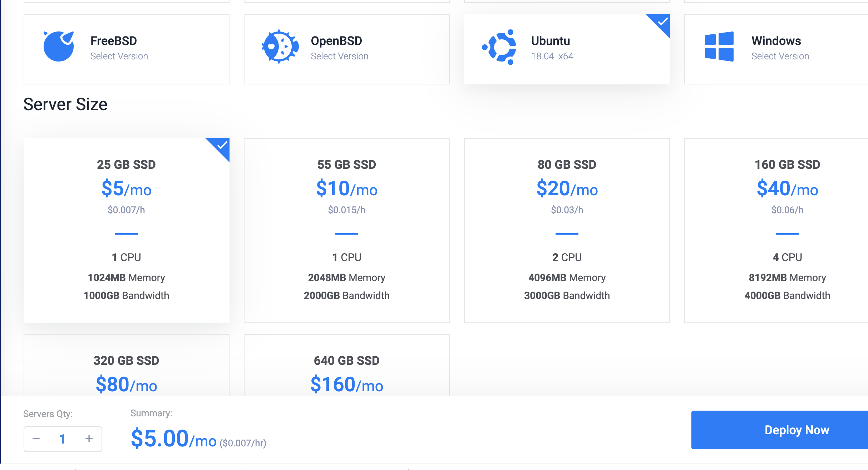Change Ubuntu 18.04 x64 version
868x470 pixels.
552,56
